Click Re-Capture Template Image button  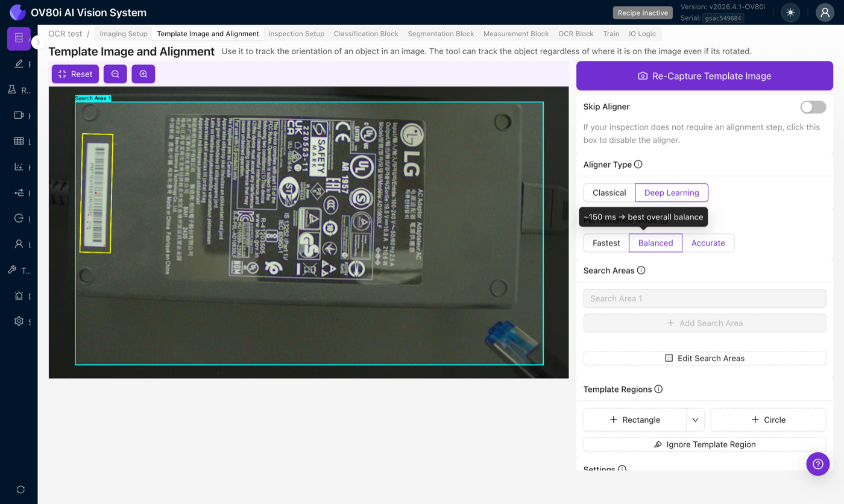pos(704,76)
